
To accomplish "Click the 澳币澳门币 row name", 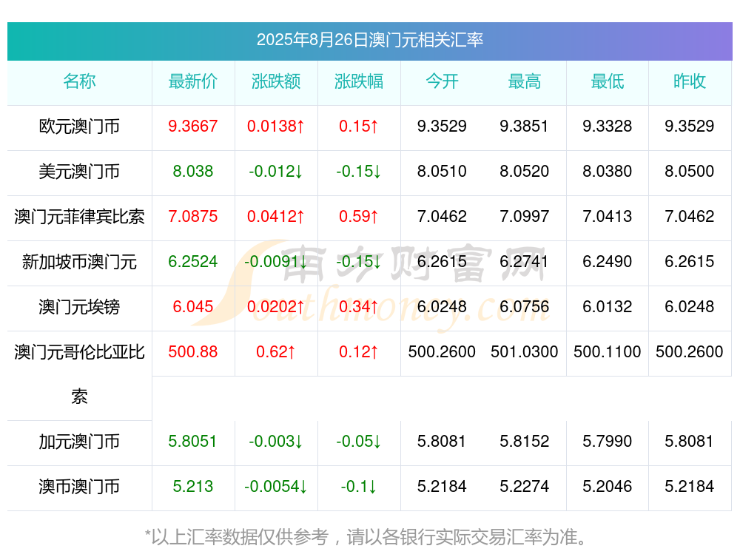I will click(x=79, y=487).
